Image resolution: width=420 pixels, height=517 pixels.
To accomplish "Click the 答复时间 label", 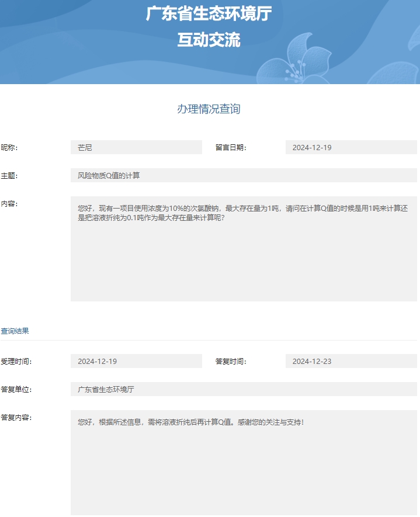I will [x=231, y=362].
